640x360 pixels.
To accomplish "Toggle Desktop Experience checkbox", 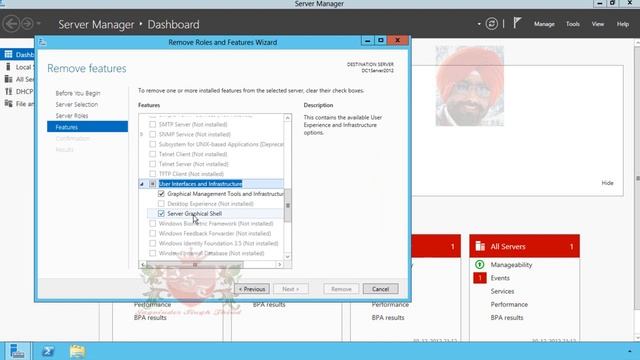I will pos(161,203).
